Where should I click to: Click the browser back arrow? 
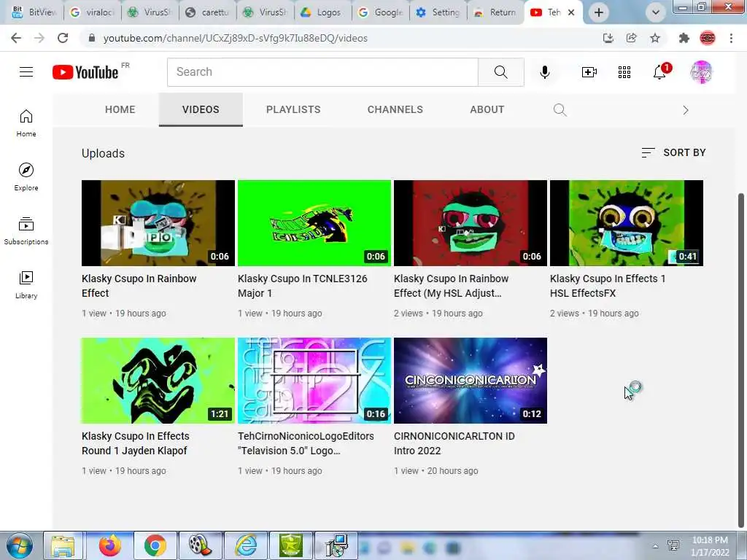[x=16, y=38]
